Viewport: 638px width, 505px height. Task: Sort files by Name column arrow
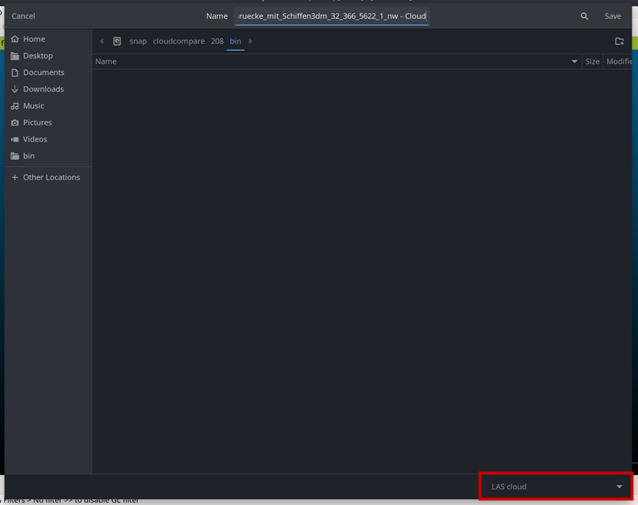point(574,62)
